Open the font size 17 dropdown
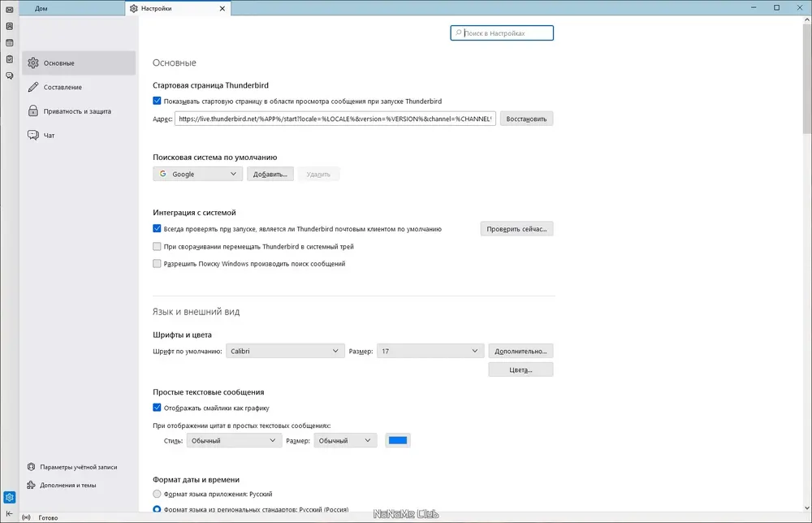This screenshot has height=523, width=812. pos(430,351)
